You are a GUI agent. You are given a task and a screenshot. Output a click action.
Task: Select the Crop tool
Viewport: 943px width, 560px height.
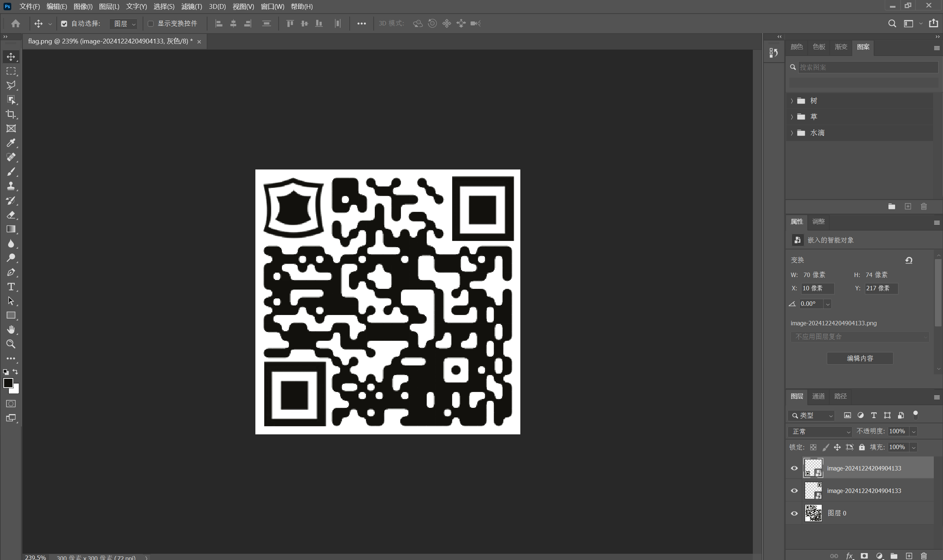tap(11, 114)
